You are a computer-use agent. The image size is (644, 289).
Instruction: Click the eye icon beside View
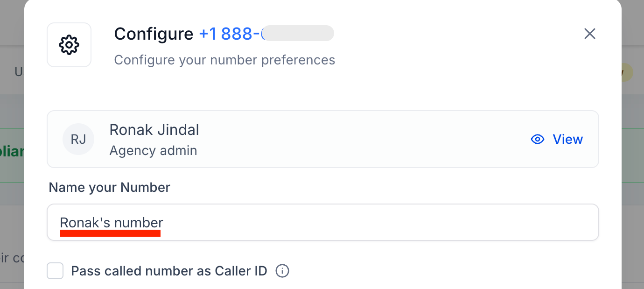click(x=538, y=139)
